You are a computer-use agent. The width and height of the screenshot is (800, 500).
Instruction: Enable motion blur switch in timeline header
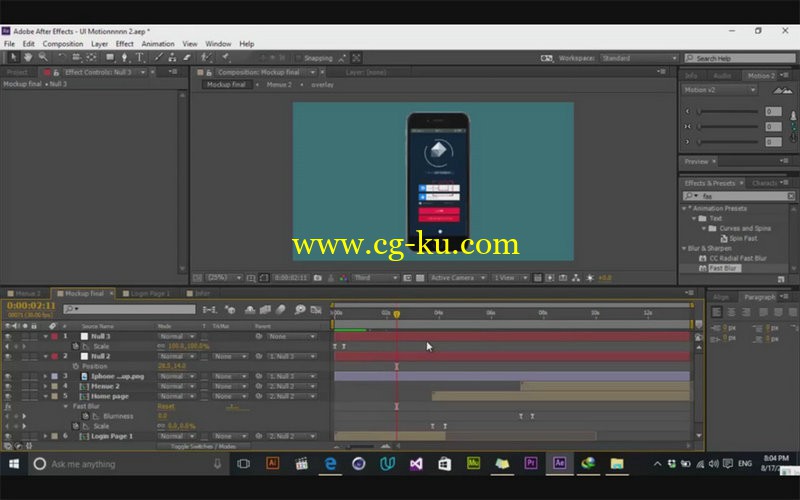pos(281,310)
